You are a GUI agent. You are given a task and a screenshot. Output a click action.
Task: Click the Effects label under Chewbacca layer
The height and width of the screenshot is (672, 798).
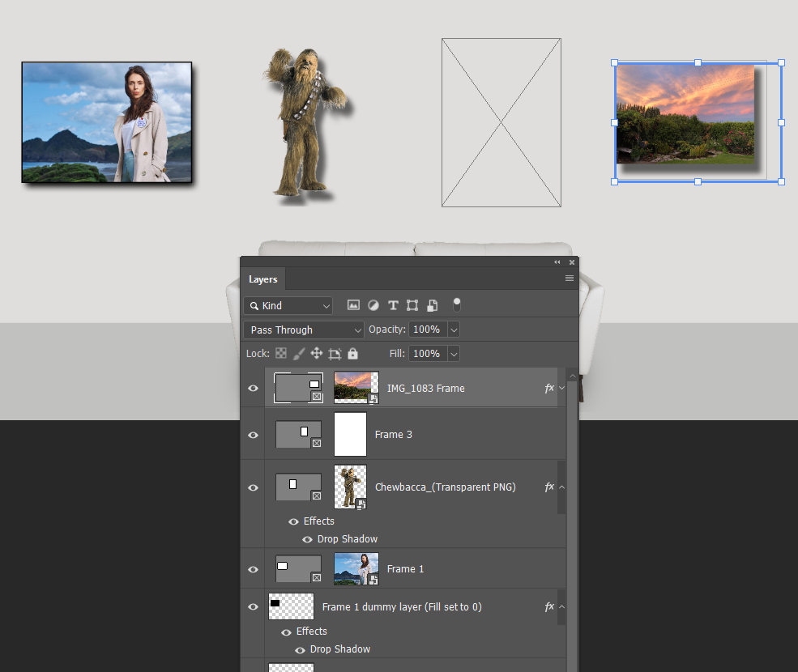point(319,521)
